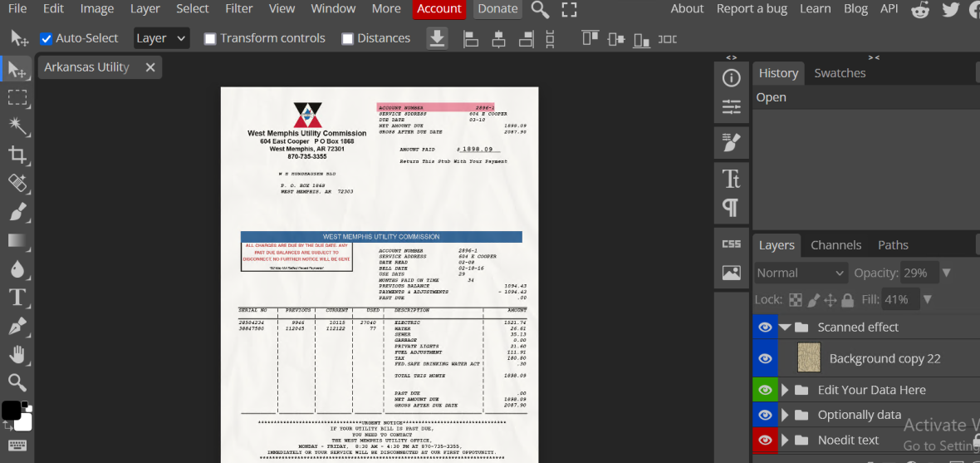Open the Filter menu
Screen dimensions: 980x463
[x=238, y=9]
